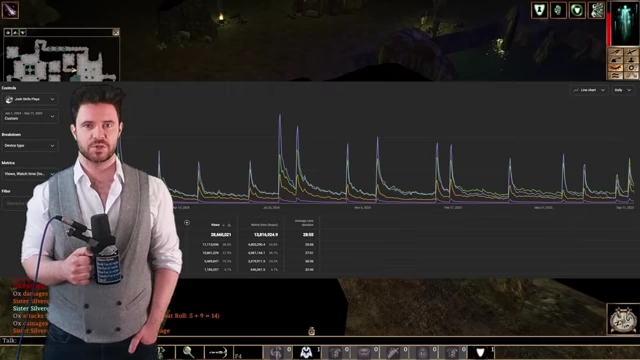Click the second-row right figure action mode button
640x360 pixels.
coord(631,60)
